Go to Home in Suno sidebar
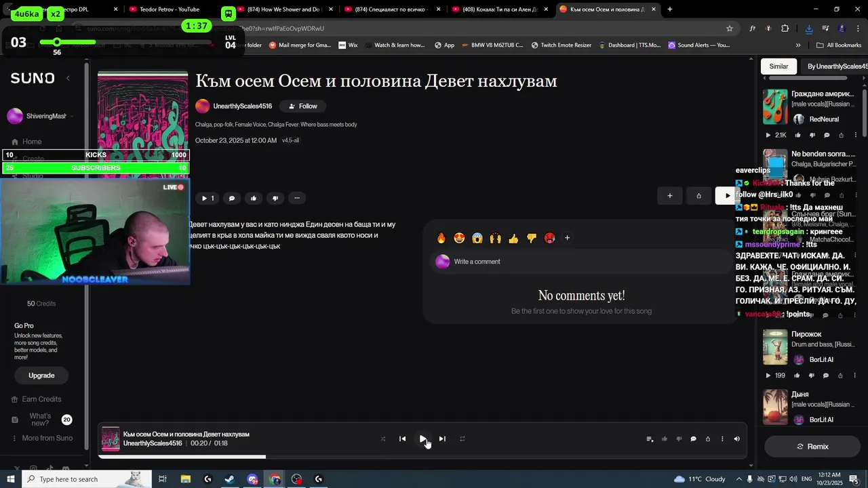Viewport: 868px width, 488px height. click(32, 142)
